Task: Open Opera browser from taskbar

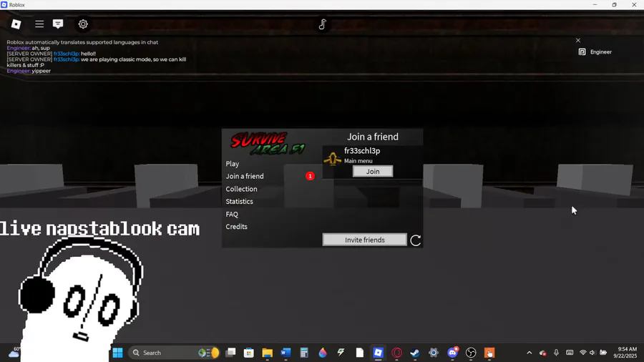Action: (396, 353)
